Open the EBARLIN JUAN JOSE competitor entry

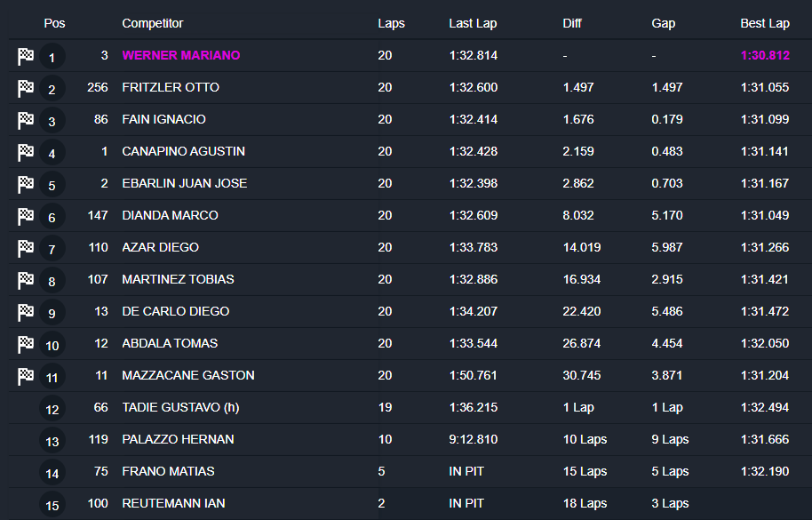tap(185, 183)
